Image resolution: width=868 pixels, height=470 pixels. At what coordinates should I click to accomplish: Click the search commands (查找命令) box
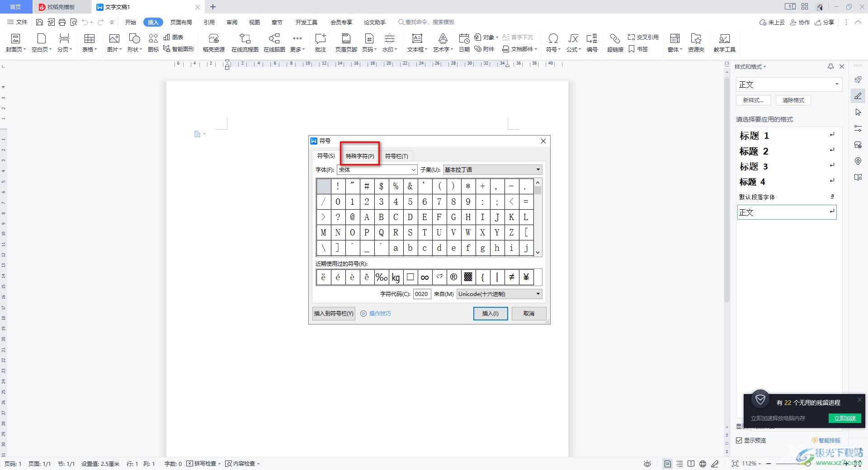click(426, 22)
